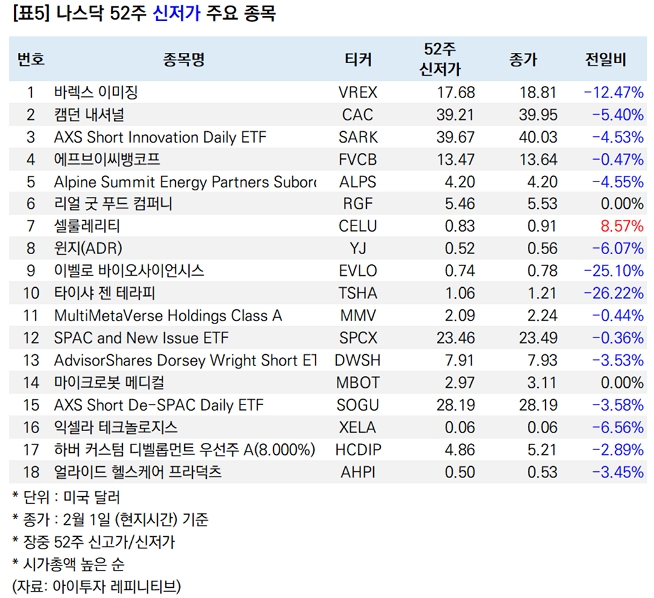Select ticker DWSH
Screen dimensions: 654x598
358,360
